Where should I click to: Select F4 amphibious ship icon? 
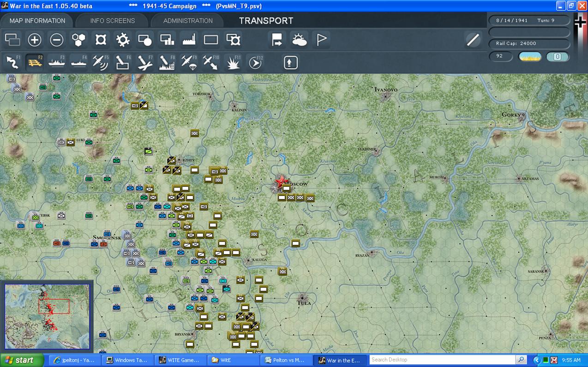[x=79, y=62]
